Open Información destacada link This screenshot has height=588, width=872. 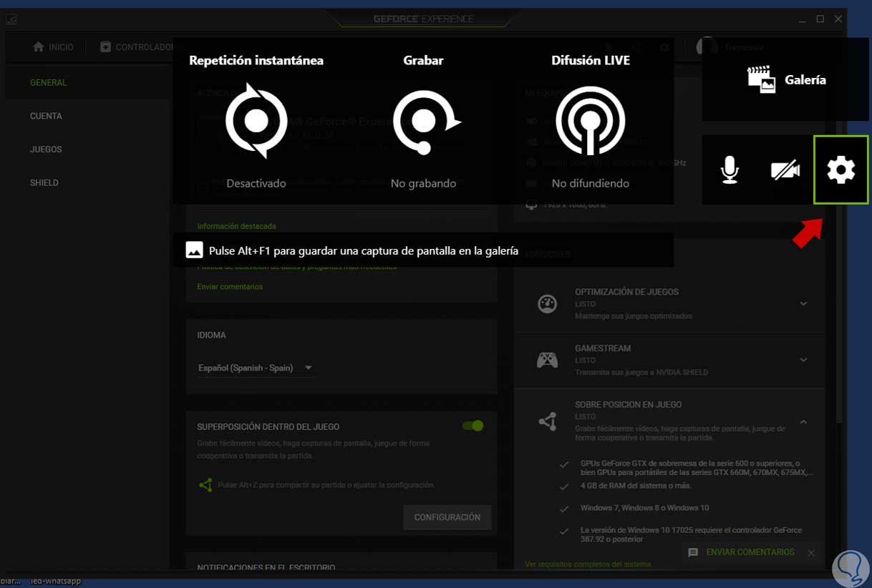point(236,226)
